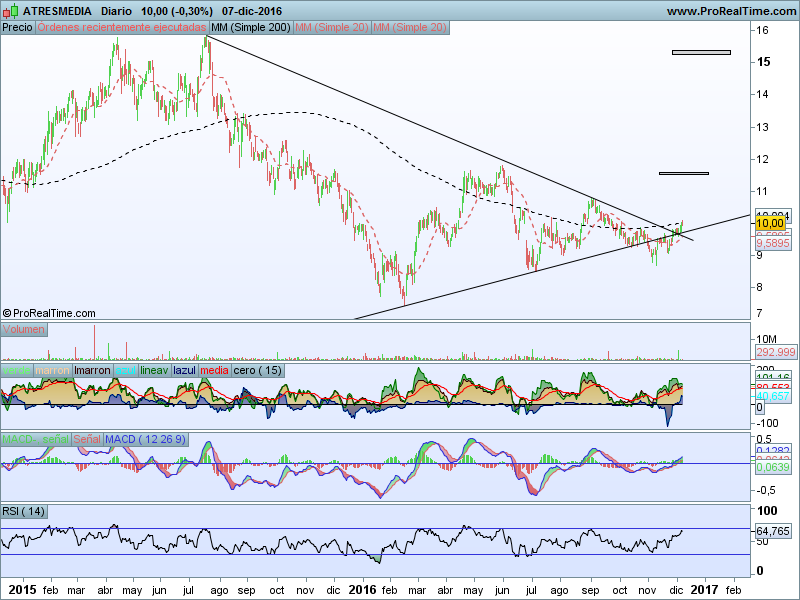Select the Precio label tab

tap(17, 28)
